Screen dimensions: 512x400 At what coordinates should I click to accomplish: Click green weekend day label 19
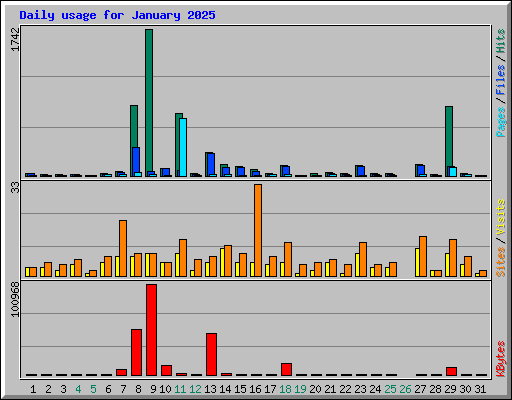[x=301, y=389]
